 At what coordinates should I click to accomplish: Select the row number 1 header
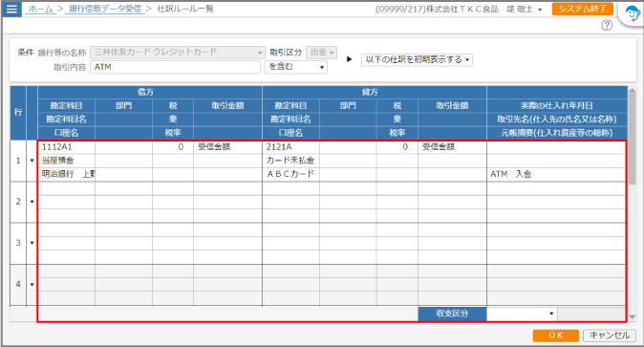(18, 161)
